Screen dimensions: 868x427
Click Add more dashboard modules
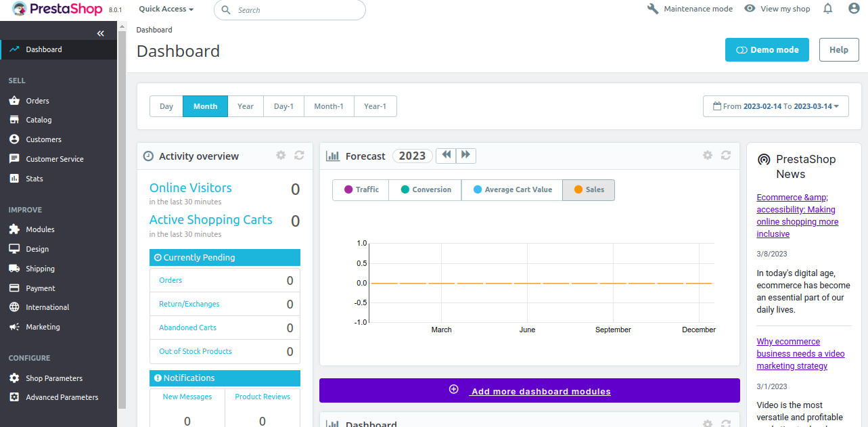point(530,391)
